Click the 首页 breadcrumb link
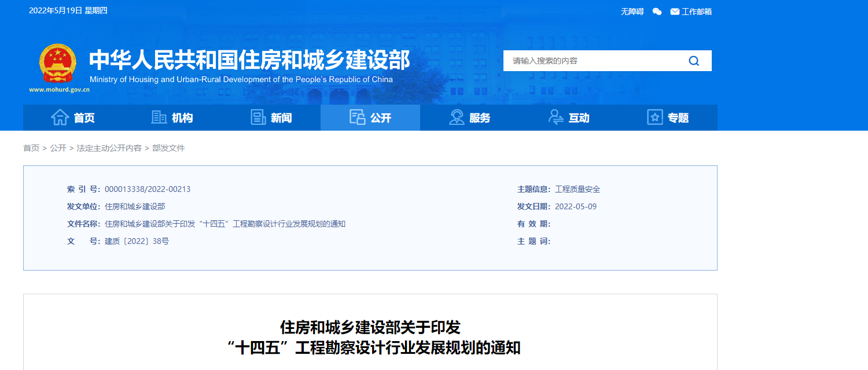 click(x=31, y=148)
